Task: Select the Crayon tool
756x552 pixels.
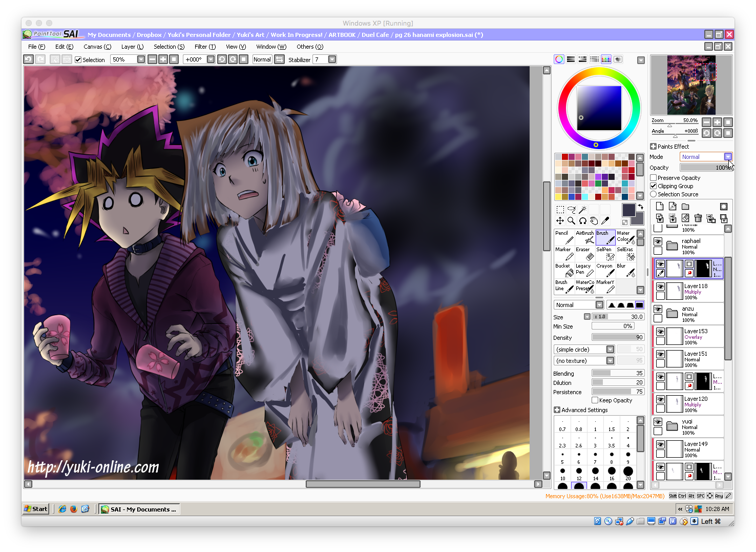Action: tap(605, 270)
